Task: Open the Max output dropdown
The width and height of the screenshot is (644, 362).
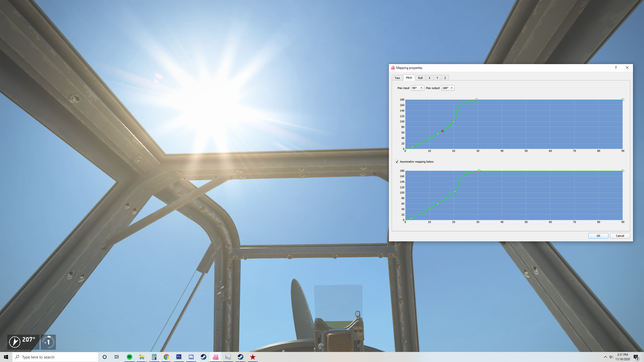Action: [448, 88]
